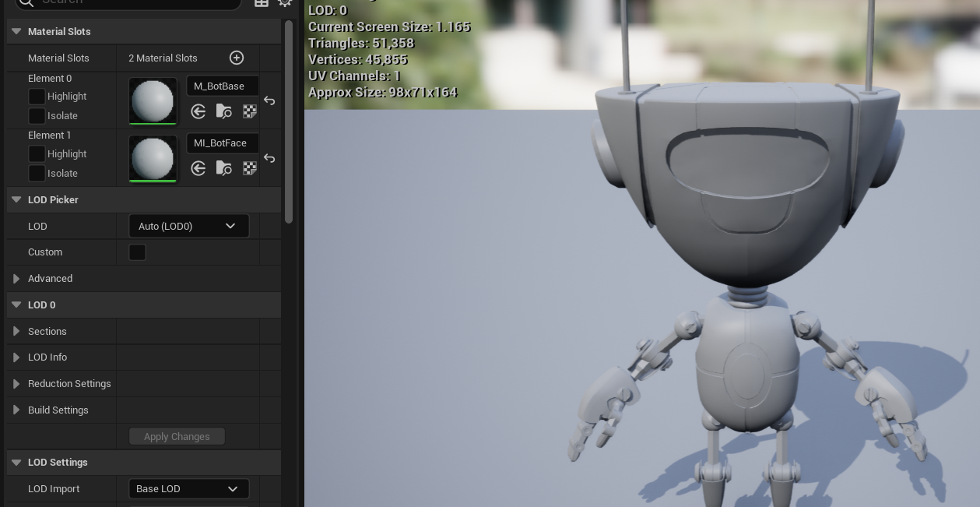
Task: Select the '2 Material Slots' text
Action: point(163,58)
